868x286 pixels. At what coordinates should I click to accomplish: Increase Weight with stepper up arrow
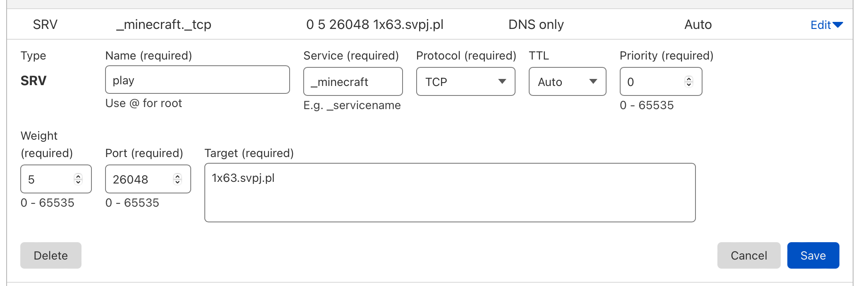coord(78,176)
